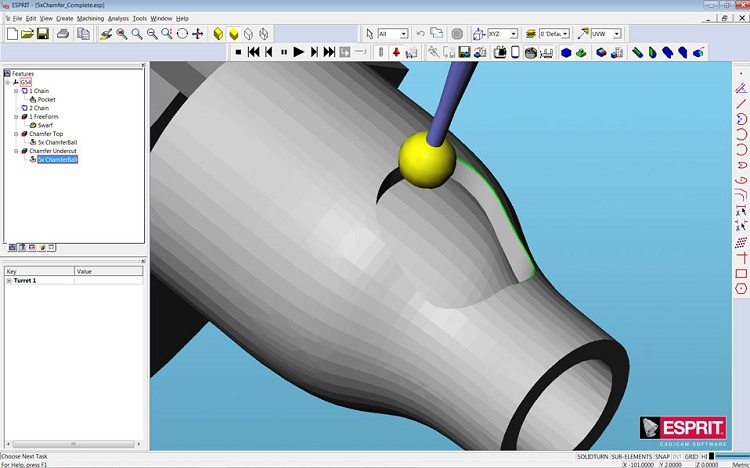Click the Print icon
The image size is (750, 468).
click(x=63, y=34)
